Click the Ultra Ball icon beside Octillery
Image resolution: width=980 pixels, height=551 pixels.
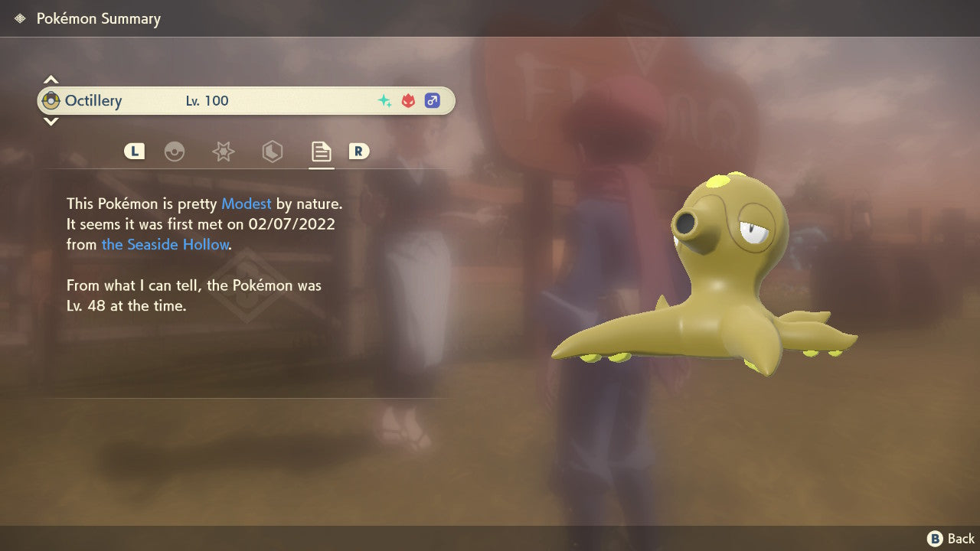51,101
